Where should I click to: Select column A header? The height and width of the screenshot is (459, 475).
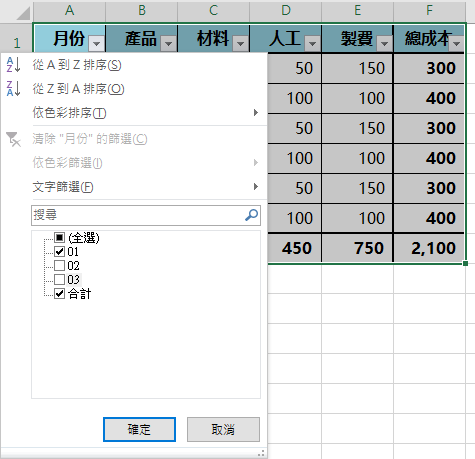point(69,11)
